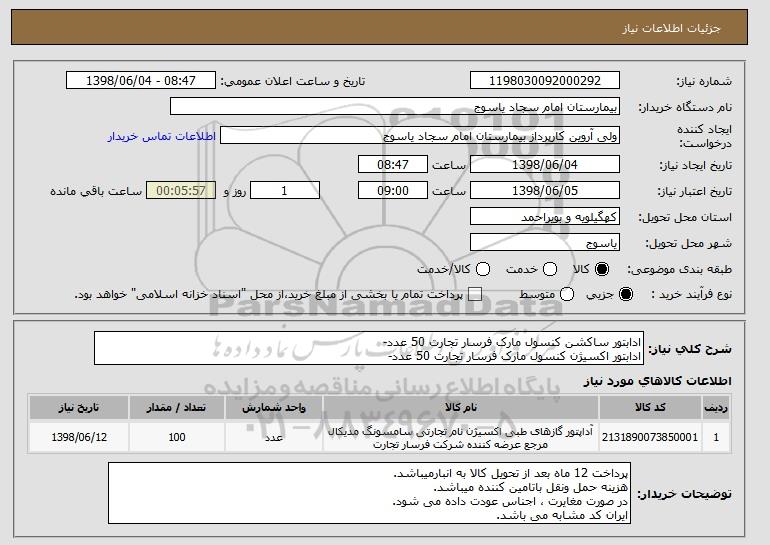Tick the اسناد خزانه اسلامی payment checkbox
The image size is (770, 545).
click(474, 295)
